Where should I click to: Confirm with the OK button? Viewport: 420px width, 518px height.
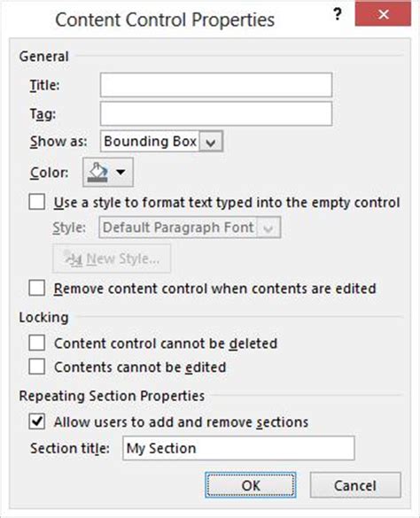(251, 485)
